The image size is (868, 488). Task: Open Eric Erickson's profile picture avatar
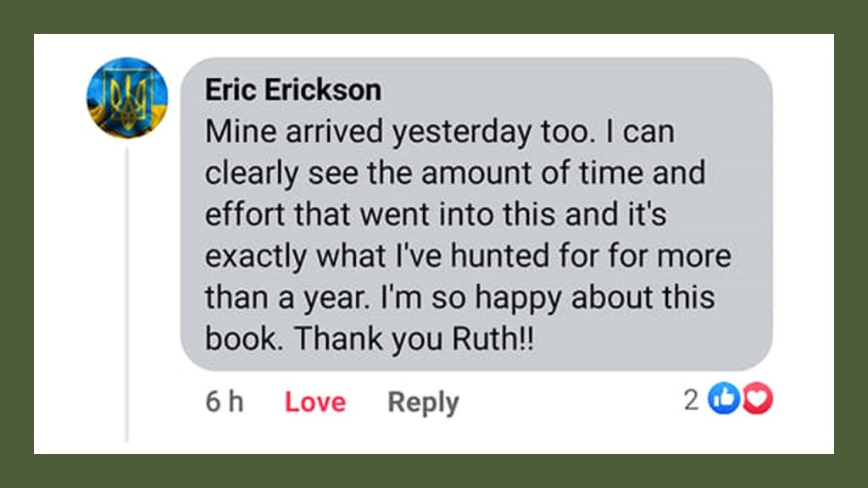click(126, 97)
